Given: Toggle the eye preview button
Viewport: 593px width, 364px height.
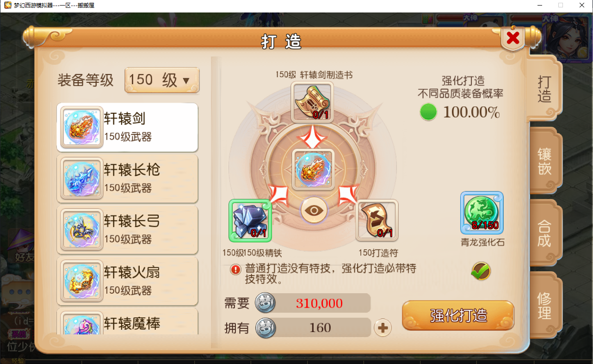Looking at the screenshot, I should 314,210.
